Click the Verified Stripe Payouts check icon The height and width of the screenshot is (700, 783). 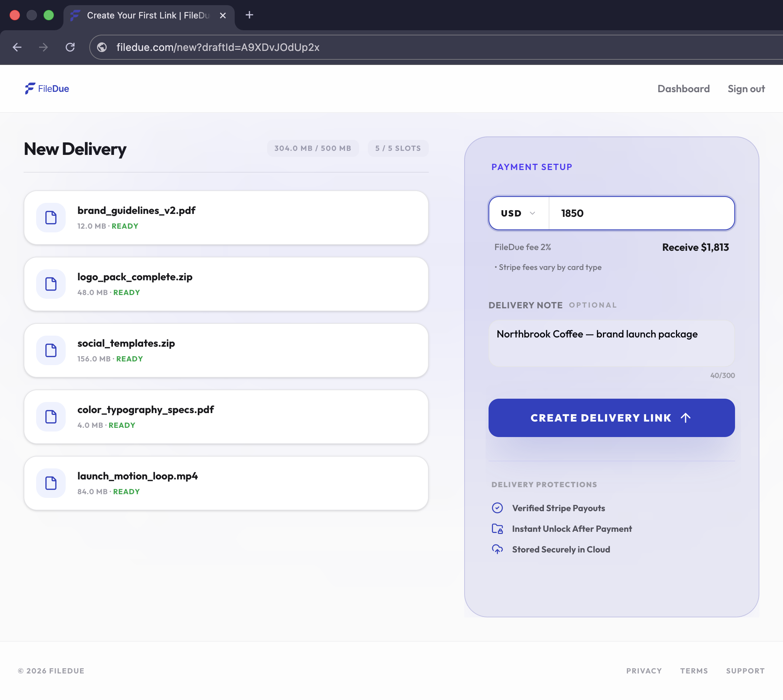497,508
